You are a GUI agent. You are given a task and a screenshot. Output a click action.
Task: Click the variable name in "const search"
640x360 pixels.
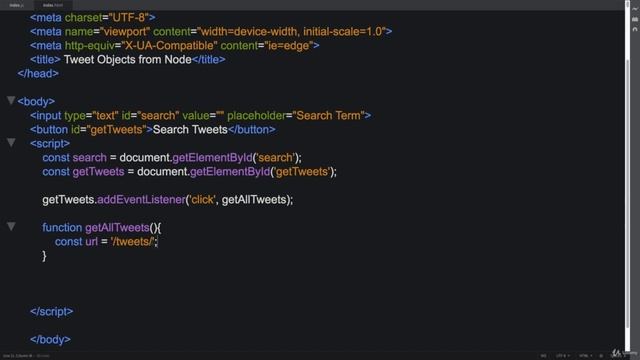(x=89, y=158)
